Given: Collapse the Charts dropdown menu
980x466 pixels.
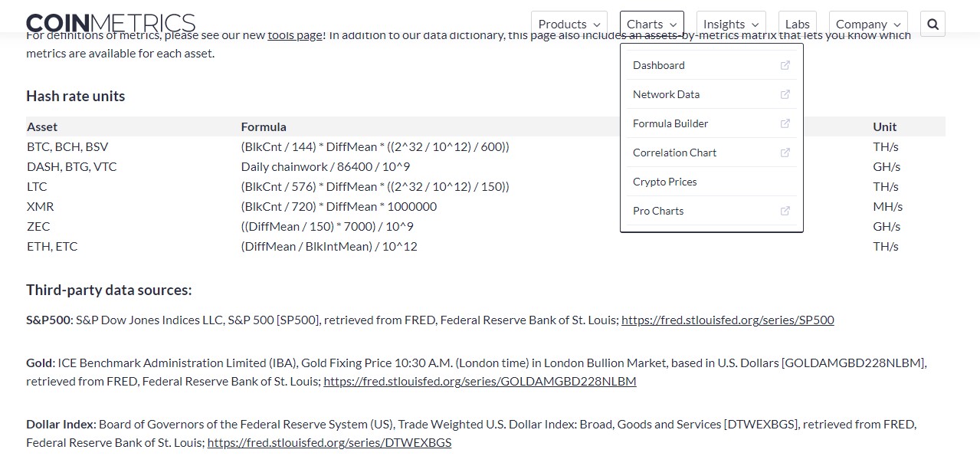Looking at the screenshot, I should point(652,24).
